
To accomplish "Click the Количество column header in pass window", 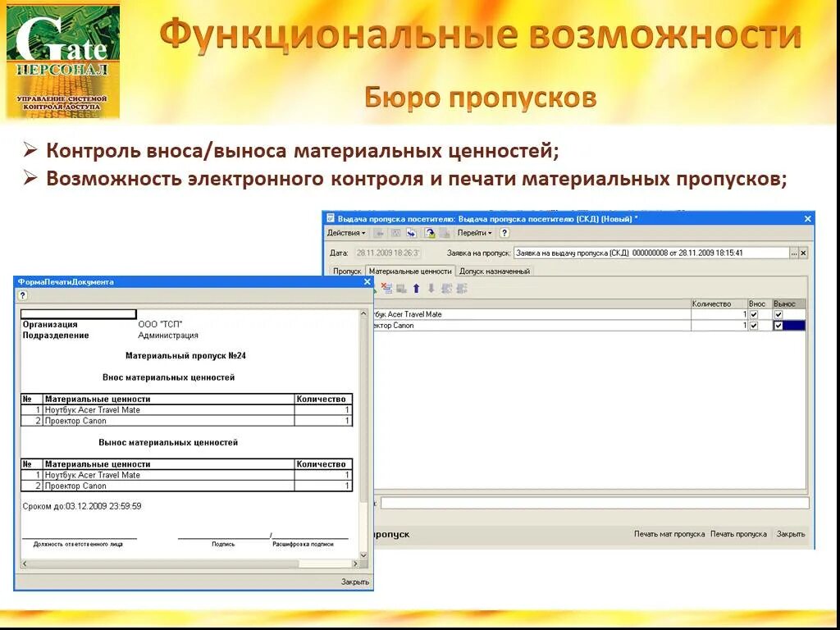I will click(719, 304).
